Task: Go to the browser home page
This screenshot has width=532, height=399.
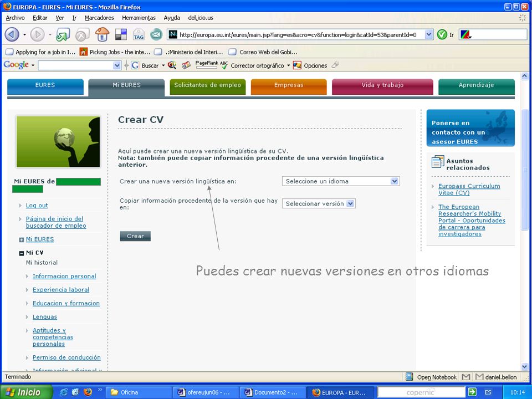Action: [x=102, y=34]
